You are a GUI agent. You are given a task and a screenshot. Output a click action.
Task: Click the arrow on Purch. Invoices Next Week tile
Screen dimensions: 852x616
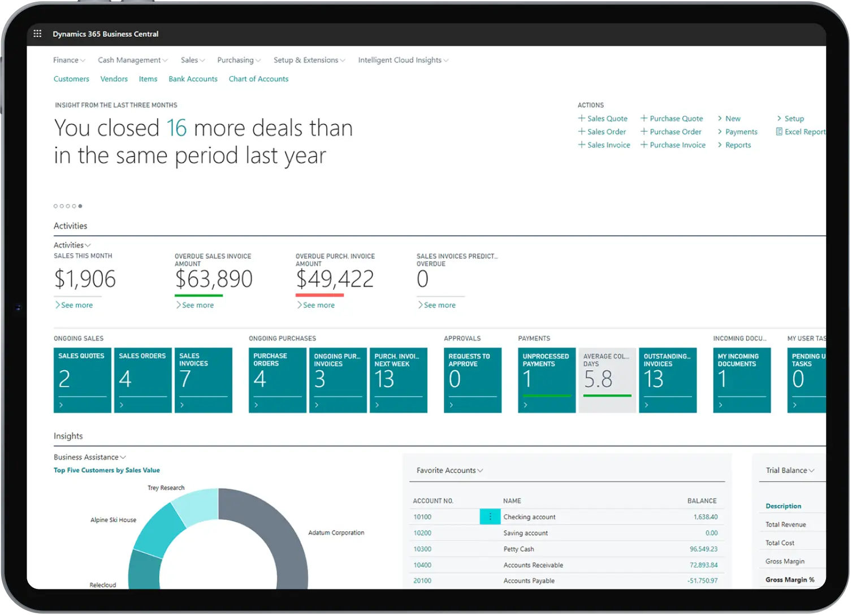(x=377, y=405)
